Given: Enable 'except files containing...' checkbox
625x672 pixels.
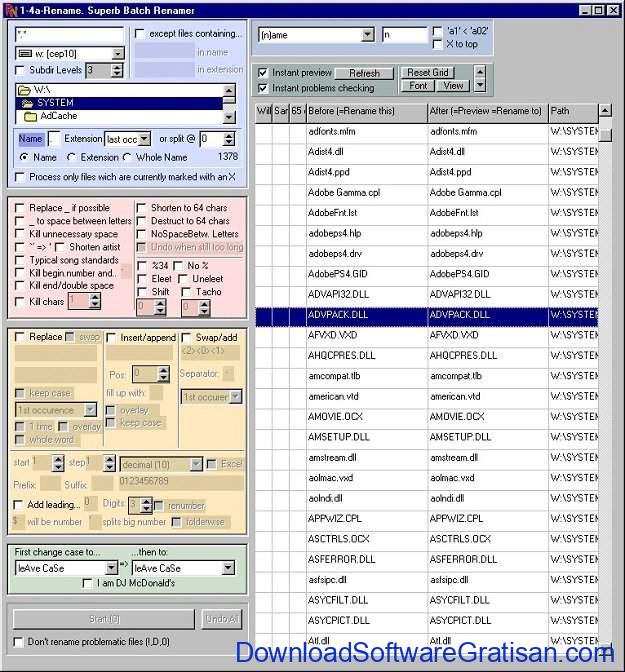Looking at the screenshot, I should point(139,33).
